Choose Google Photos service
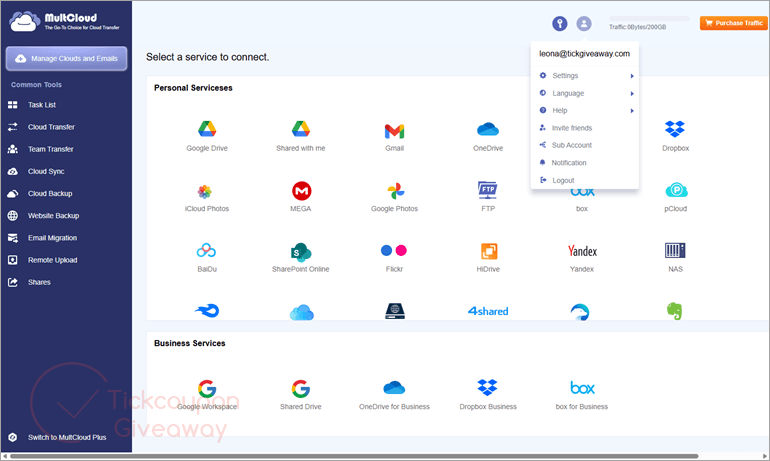This screenshot has width=770, height=461. [x=394, y=197]
